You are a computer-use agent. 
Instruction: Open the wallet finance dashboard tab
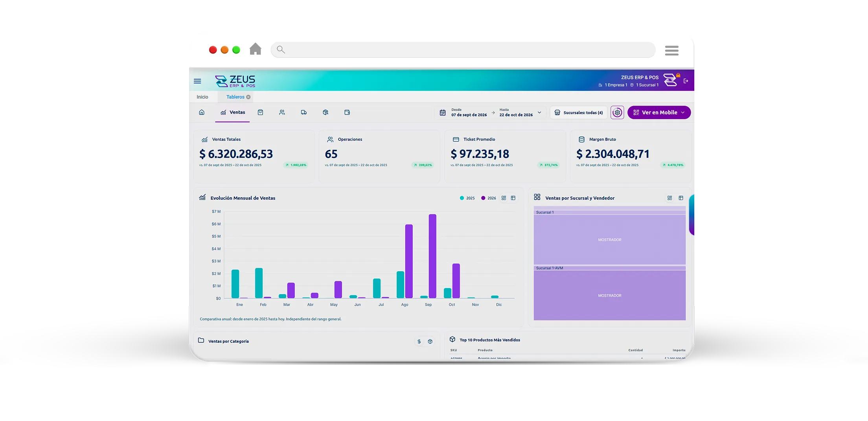(x=347, y=112)
